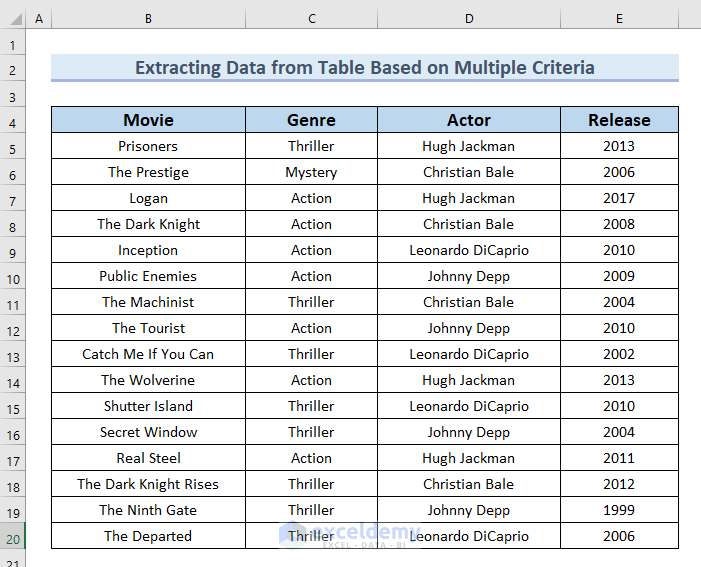Click the release year 2017 cell
Image resolution: width=701 pixels, height=567 pixels.
point(619,198)
